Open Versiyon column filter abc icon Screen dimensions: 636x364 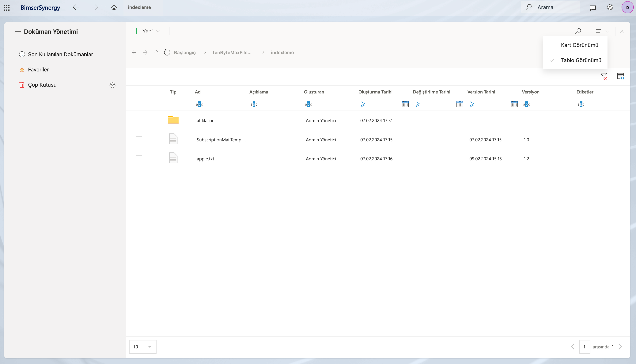526,104
